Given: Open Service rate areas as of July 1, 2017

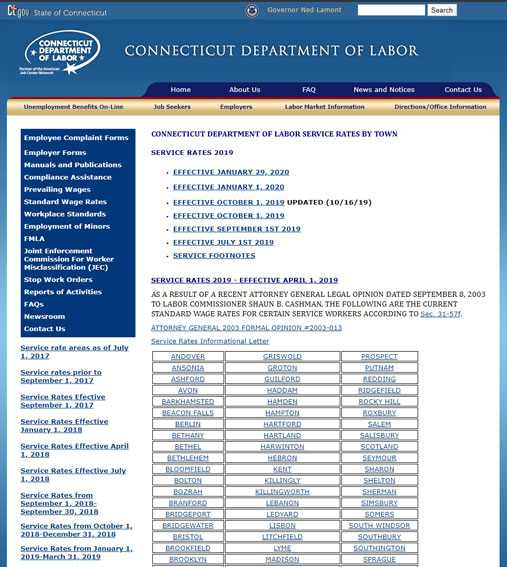Looking at the screenshot, I should coord(74,352).
